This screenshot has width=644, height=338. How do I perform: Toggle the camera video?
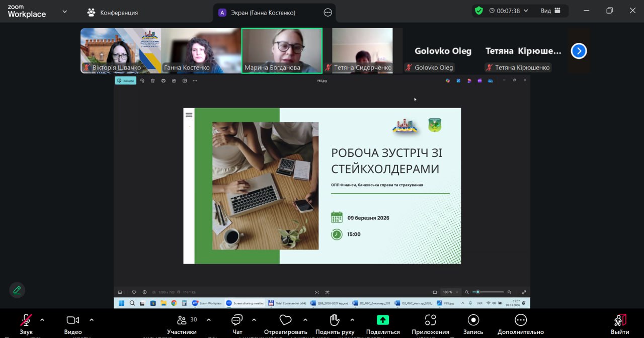[73, 320]
